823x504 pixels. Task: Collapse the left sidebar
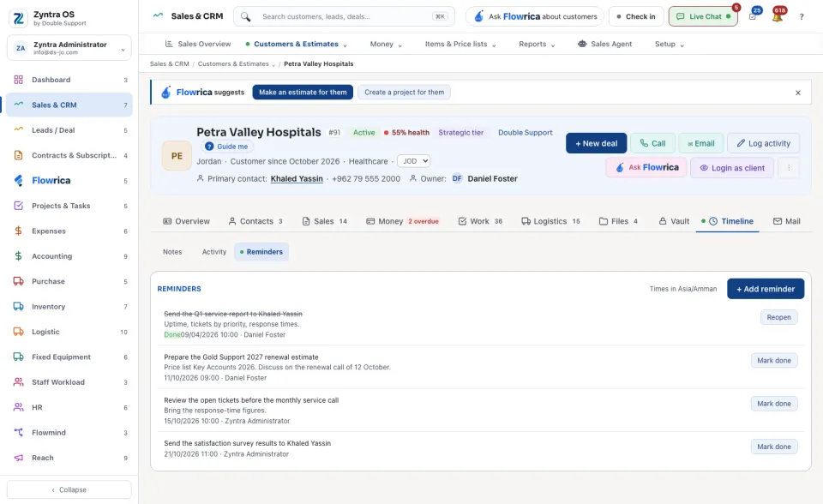pyautogui.click(x=69, y=489)
